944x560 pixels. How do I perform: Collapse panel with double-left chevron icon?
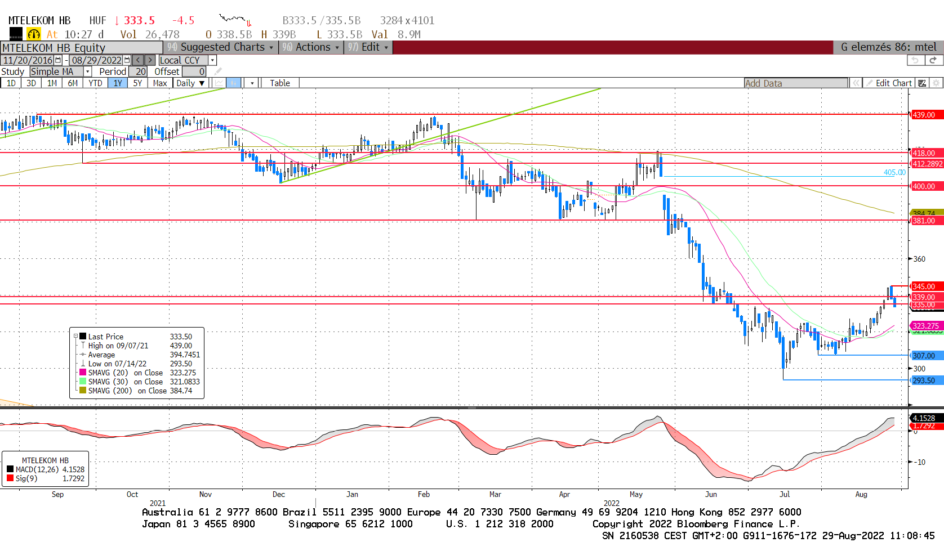[856, 83]
